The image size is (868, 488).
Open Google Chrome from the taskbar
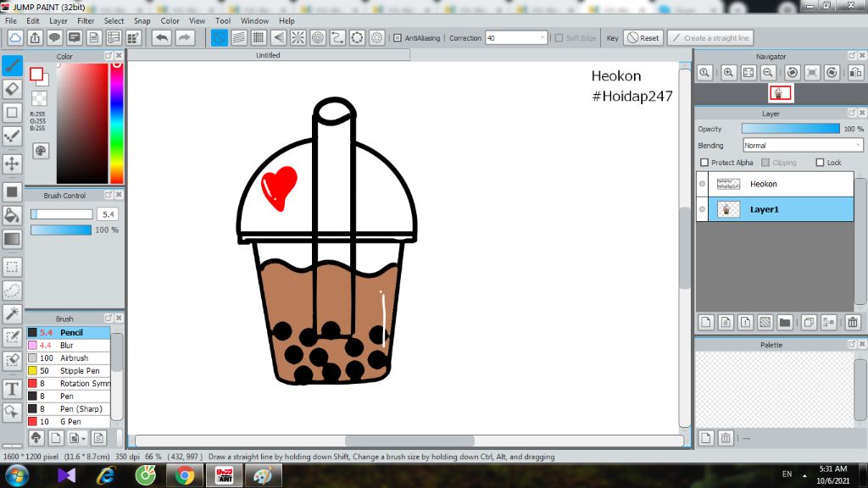click(x=185, y=475)
